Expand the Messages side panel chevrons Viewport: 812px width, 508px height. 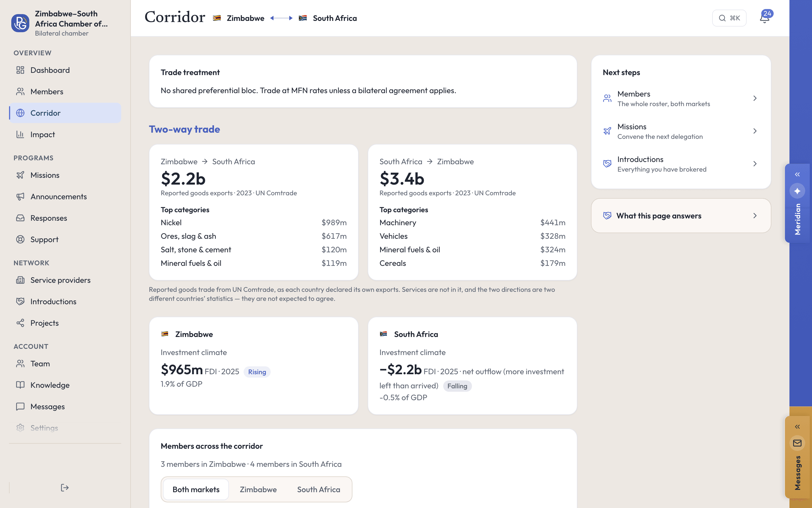tap(797, 427)
